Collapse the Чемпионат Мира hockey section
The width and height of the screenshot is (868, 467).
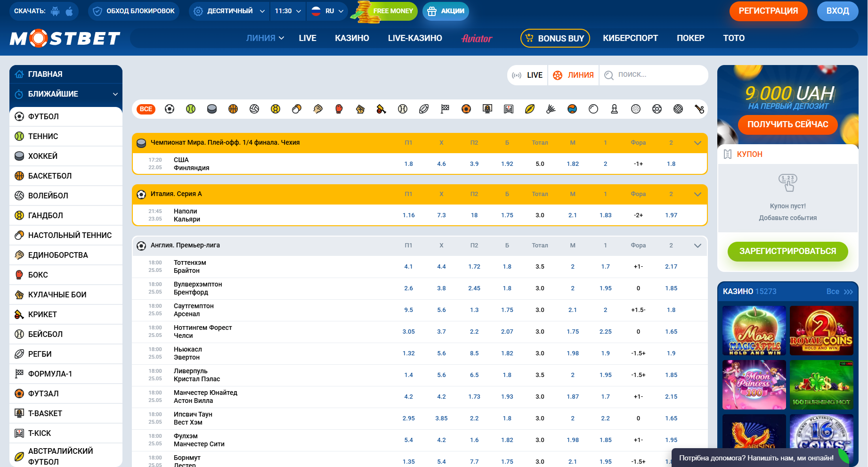click(698, 143)
